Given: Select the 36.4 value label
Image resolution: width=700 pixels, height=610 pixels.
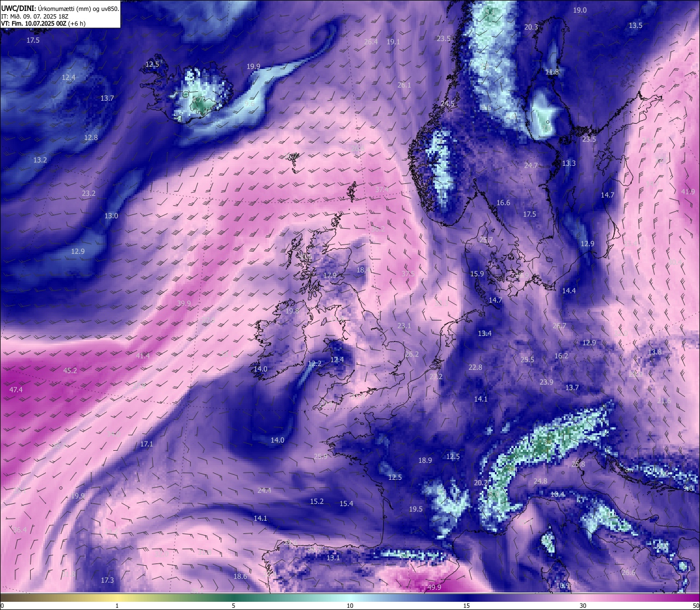Looking at the screenshot, I should pos(20,530).
